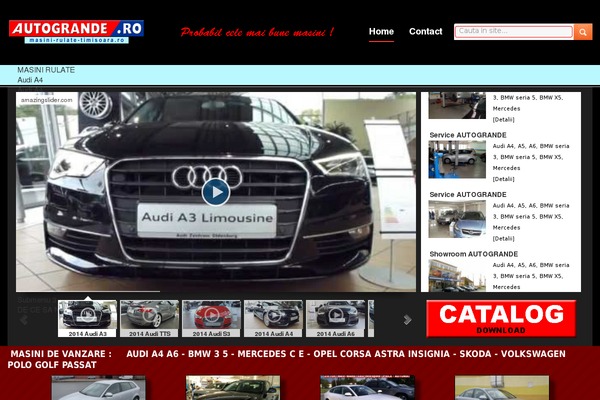Viewport: 600px width, 400px height.
Task: Click the MASINI DE VANZARE headline text
Action: [61, 354]
